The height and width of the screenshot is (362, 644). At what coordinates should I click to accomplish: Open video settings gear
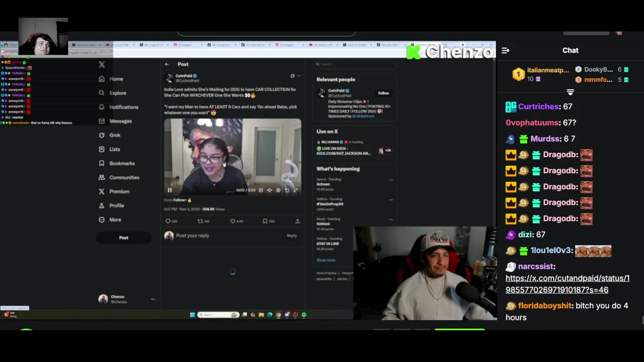point(278,190)
